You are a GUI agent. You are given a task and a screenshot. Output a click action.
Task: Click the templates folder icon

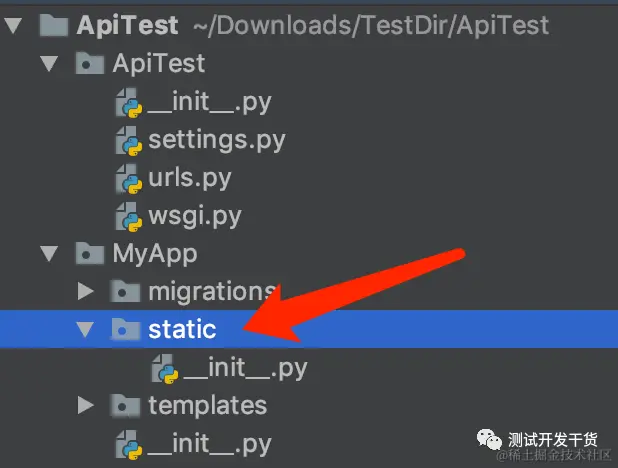click(125, 405)
